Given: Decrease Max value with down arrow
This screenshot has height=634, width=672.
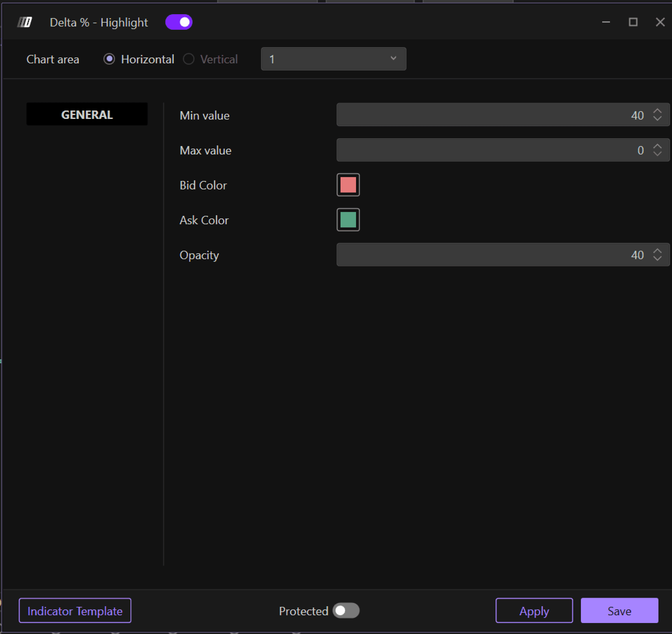Looking at the screenshot, I should (657, 153).
